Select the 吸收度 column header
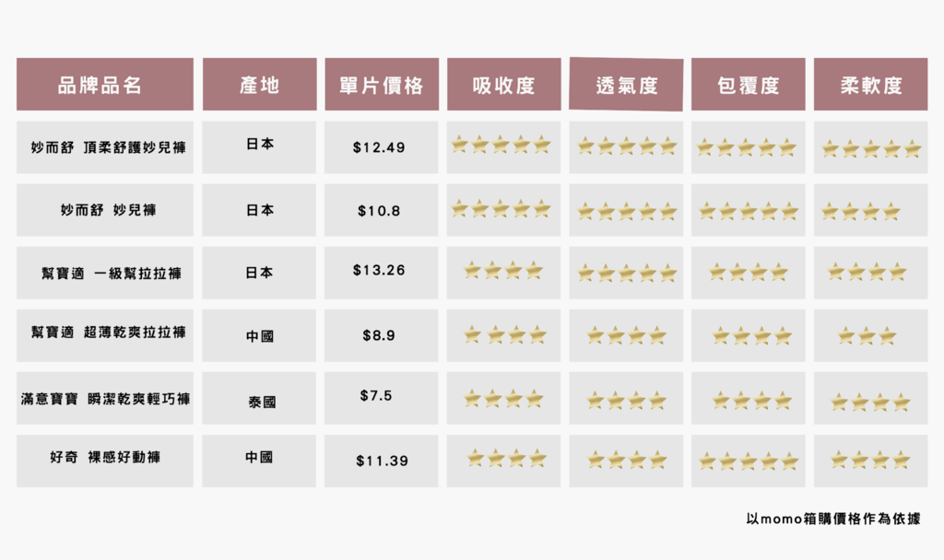Image resolution: width=944 pixels, height=560 pixels. pos(504,84)
